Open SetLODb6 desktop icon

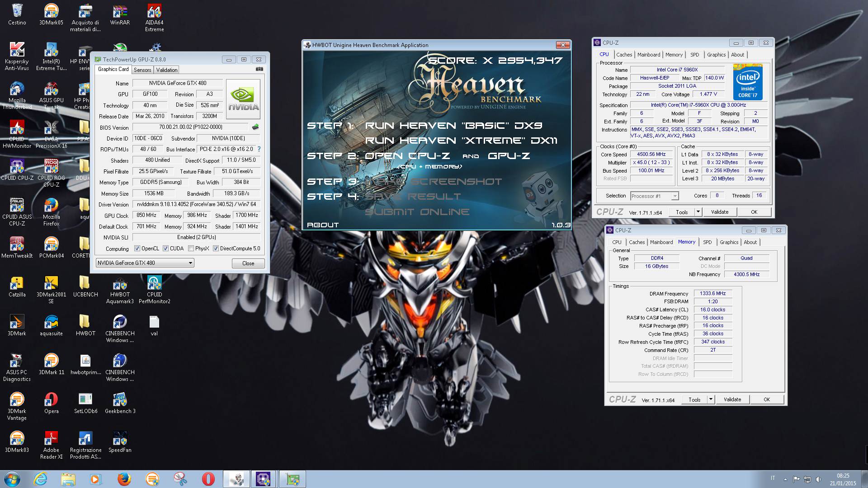coord(85,403)
